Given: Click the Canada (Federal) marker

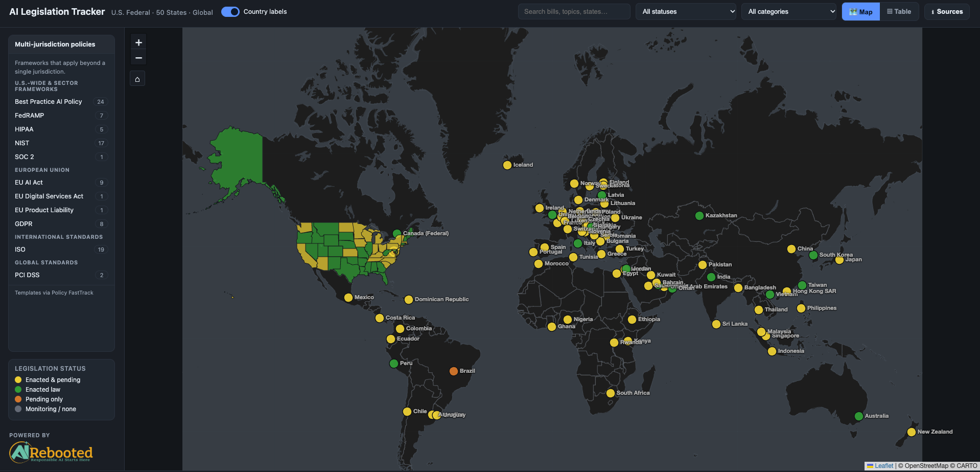Looking at the screenshot, I should [397, 234].
